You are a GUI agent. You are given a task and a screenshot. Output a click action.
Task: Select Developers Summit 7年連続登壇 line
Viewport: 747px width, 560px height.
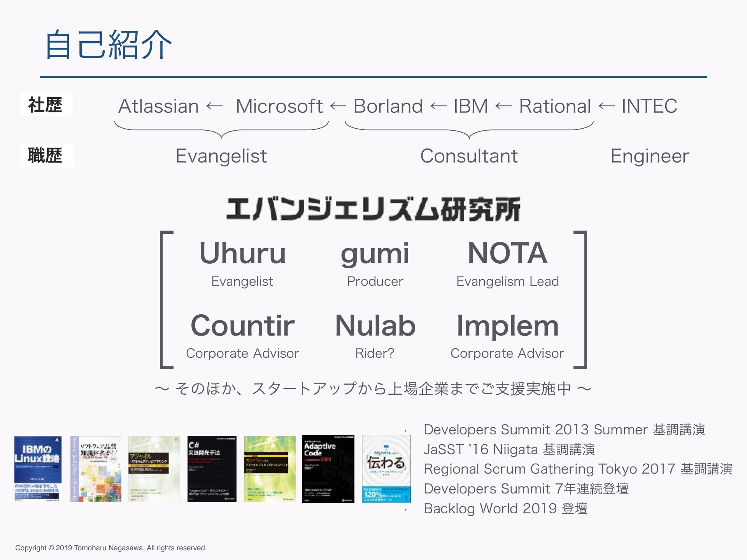pyautogui.click(x=526, y=489)
